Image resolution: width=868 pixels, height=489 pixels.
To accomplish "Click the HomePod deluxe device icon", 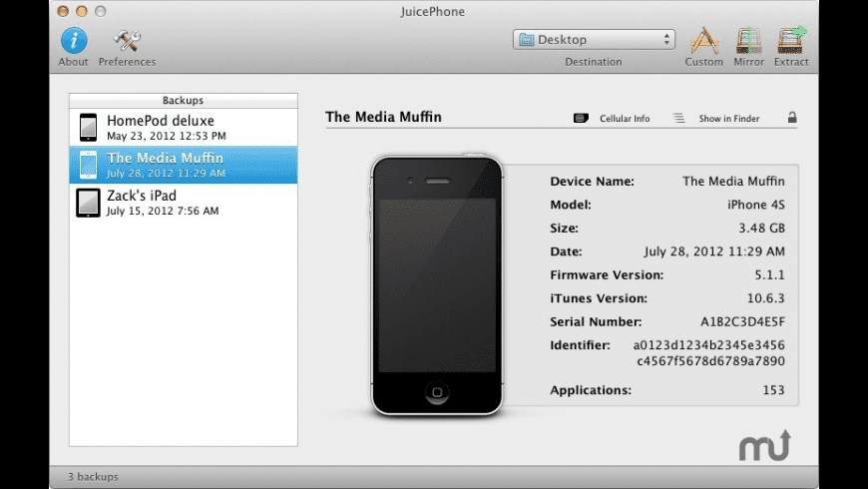I will click(x=88, y=128).
